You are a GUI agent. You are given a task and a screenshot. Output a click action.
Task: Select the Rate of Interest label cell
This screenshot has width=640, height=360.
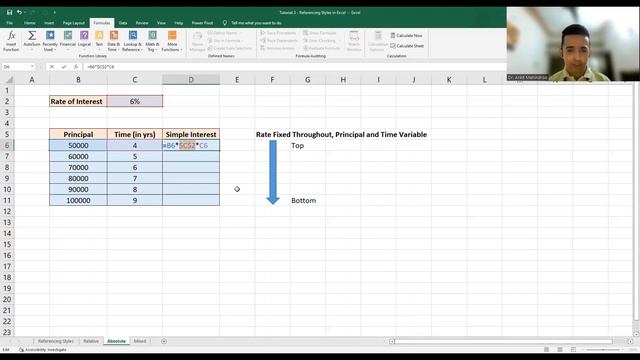click(78, 101)
